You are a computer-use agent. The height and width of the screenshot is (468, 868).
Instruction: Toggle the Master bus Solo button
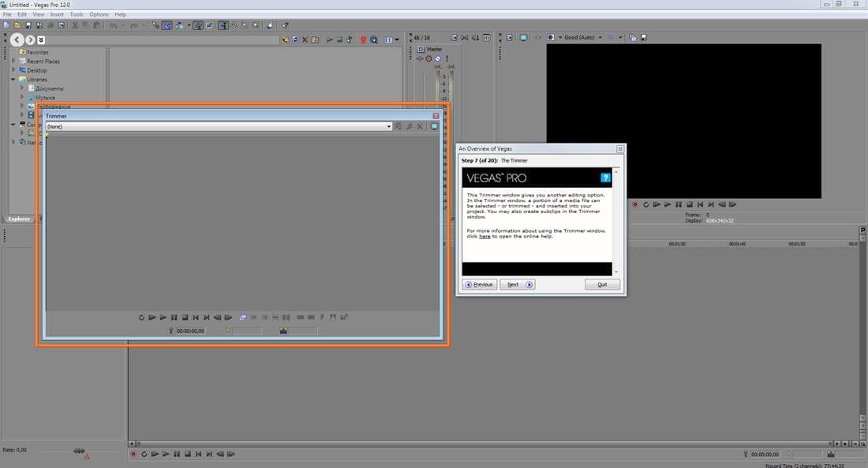pyautogui.click(x=447, y=58)
